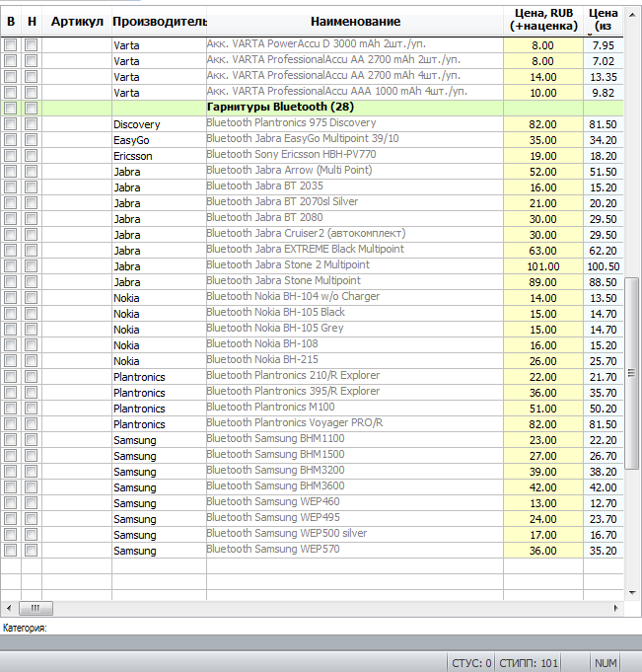Select group row Гарнитуры Bluetooth (28)

(x=280, y=107)
